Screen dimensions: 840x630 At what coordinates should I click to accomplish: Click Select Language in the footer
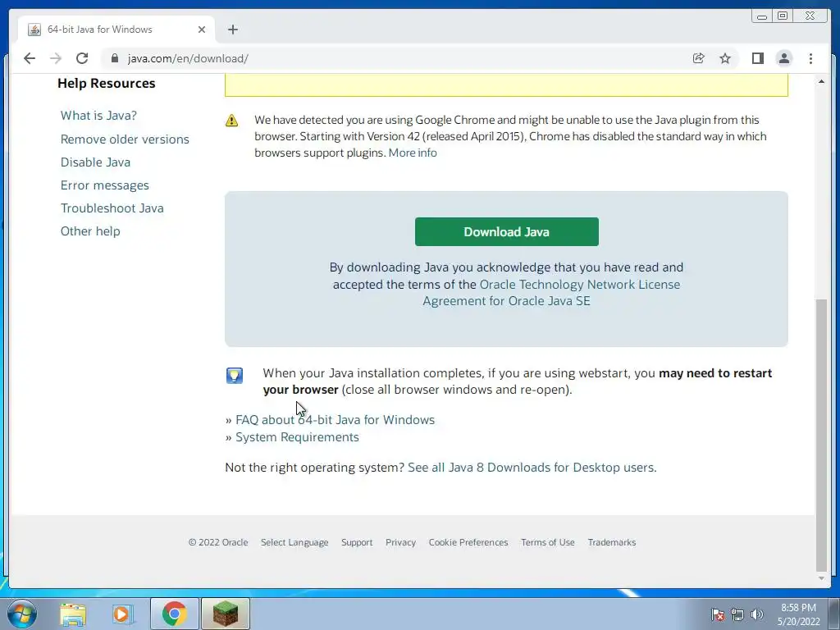tap(294, 542)
